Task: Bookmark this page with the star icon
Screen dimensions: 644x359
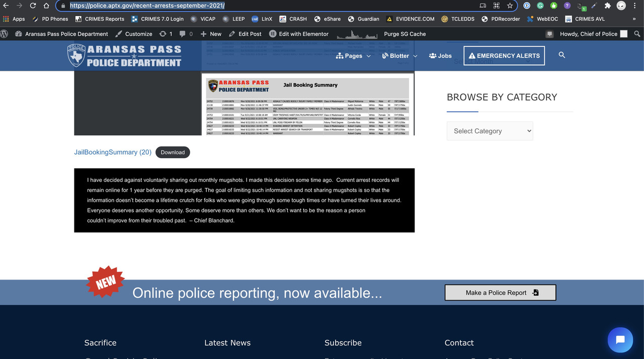Action: tap(510, 6)
